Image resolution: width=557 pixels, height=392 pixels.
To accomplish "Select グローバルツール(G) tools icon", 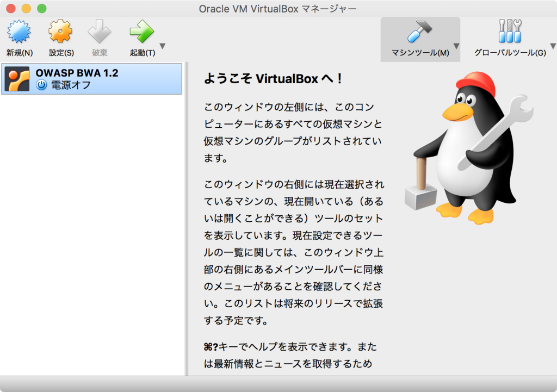I will pos(510,31).
